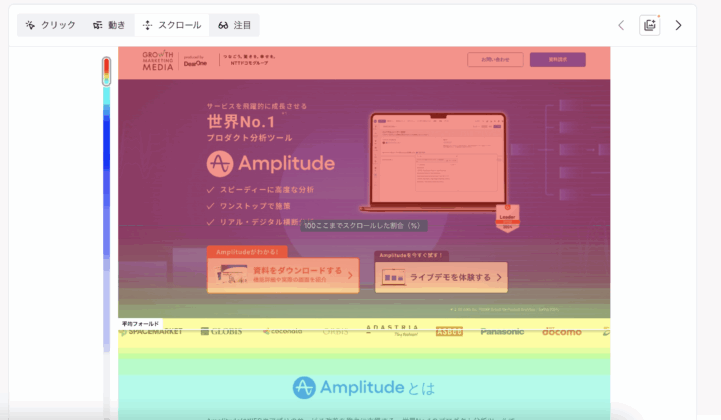Click the プロダクト分析ツール subtitle
This screenshot has height=420, width=721.
click(x=249, y=138)
